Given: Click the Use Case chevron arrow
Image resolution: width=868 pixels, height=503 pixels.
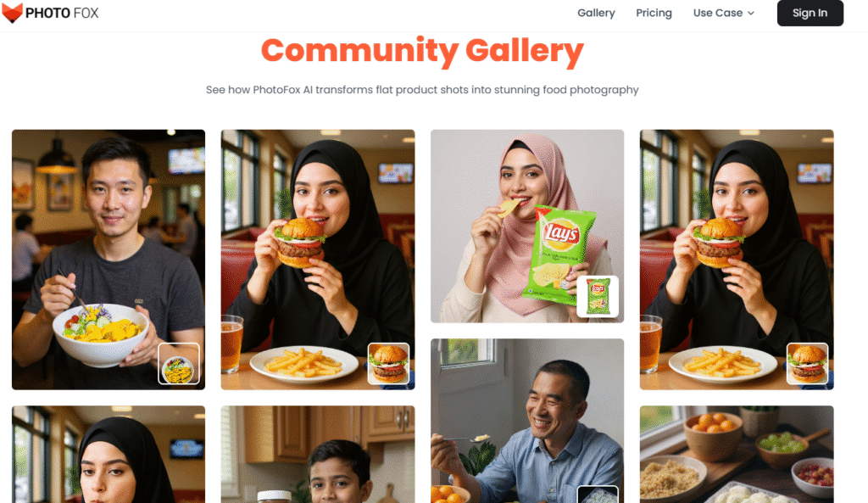Looking at the screenshot, I should [751, 14].
